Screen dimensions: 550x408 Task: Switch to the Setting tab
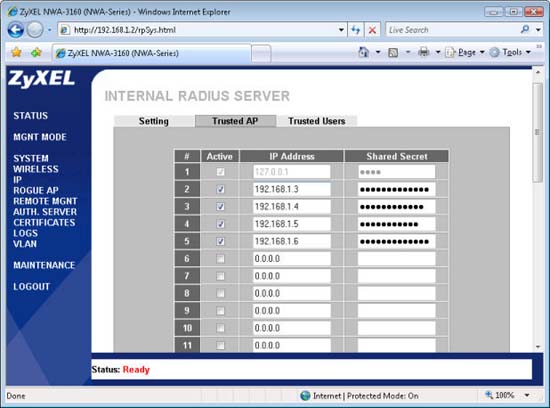pos(154,121)
